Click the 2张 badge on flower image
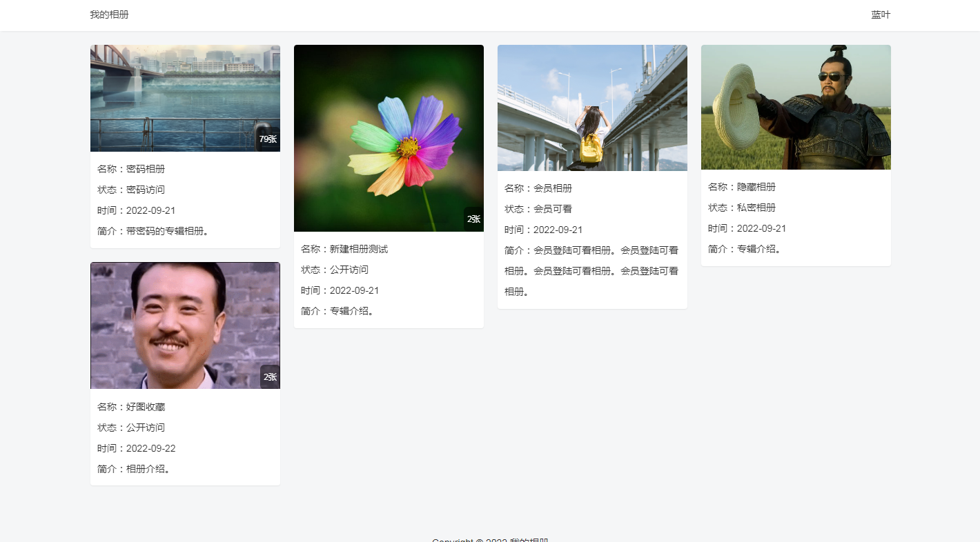Viewport: 980px width, 542px height. point(473,219)
